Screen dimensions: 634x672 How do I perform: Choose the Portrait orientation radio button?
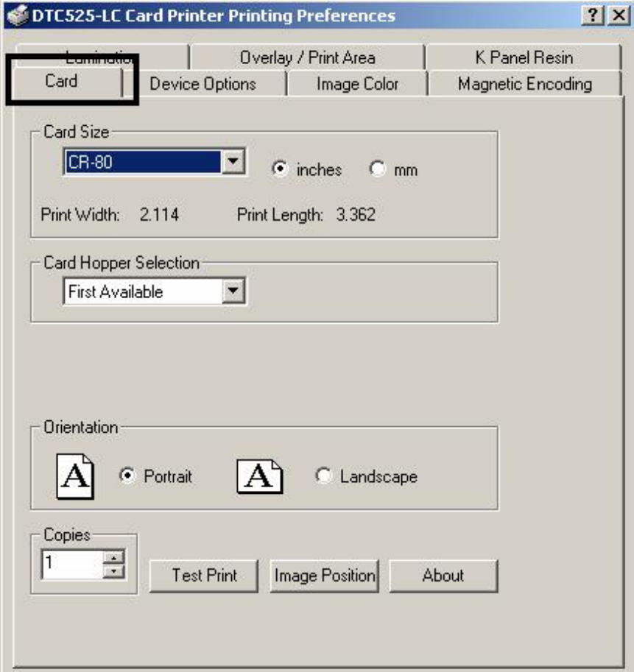[x=127, y=475]
